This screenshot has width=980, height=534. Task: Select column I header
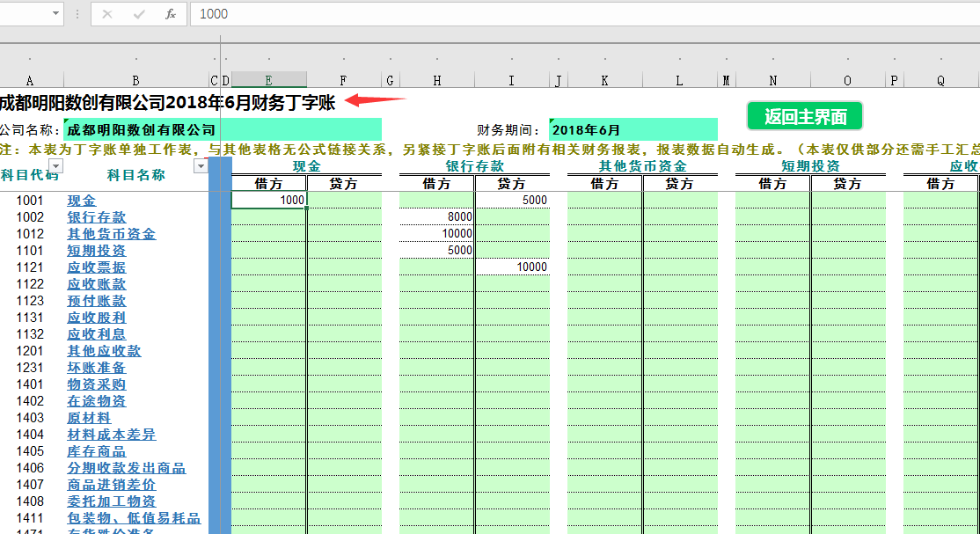[x=511, y=81]
